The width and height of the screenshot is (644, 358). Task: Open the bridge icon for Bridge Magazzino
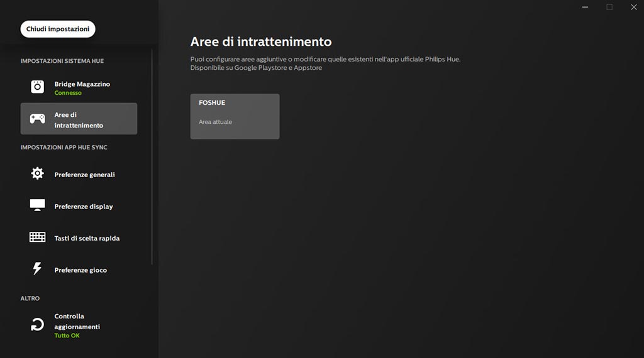click(x=37, y=87)
